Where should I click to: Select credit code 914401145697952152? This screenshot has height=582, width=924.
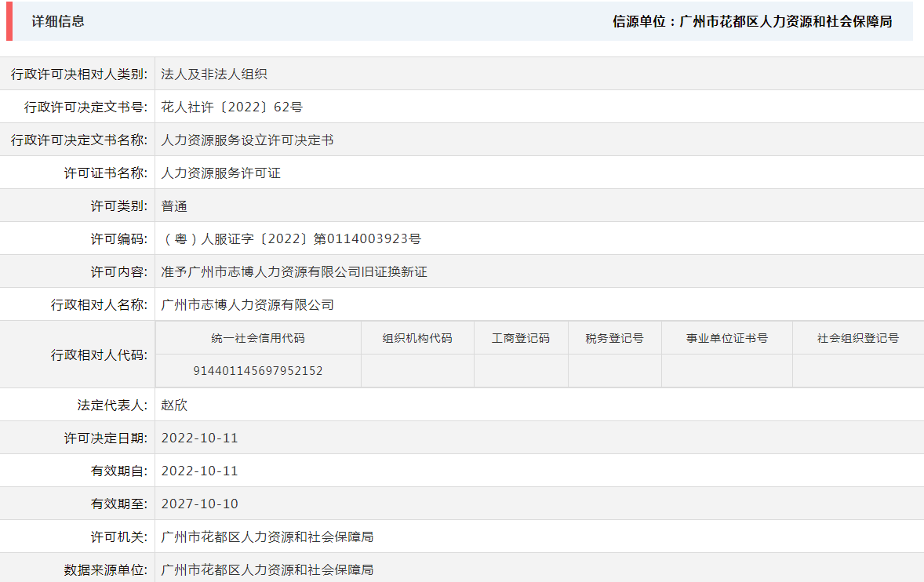[258, 371]
